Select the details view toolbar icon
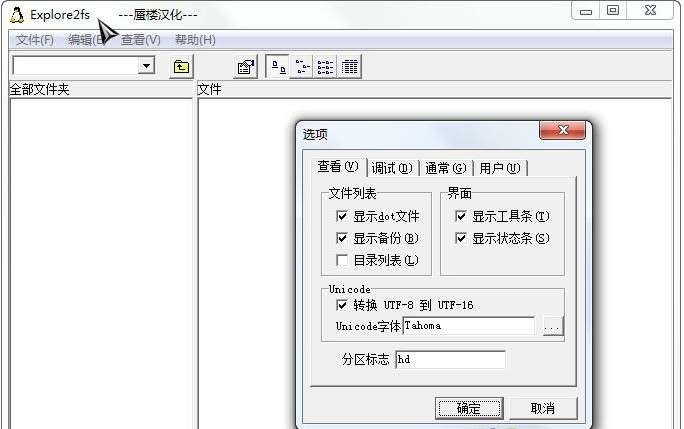684x429 pixels. 349,67
